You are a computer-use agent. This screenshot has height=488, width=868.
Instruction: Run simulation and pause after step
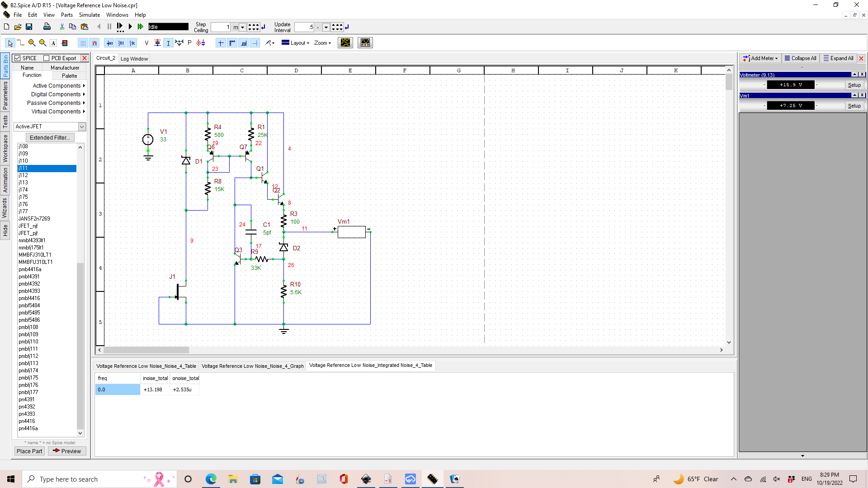[120, 27]
